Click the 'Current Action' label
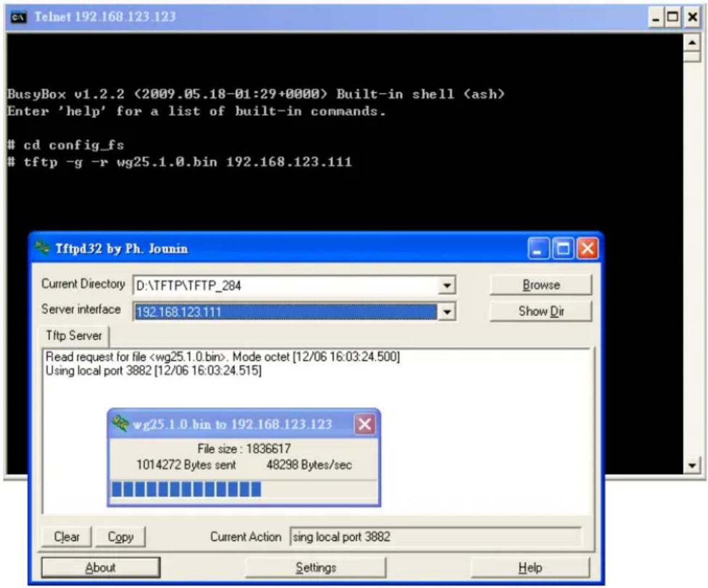This screenshot has height=588, width=708. pos(245,537)
